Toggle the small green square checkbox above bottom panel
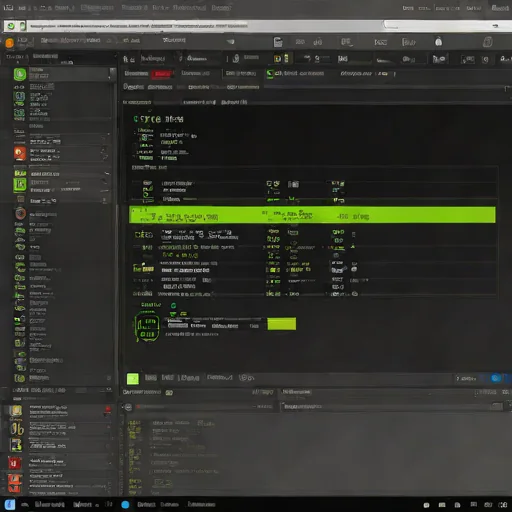The height and width of the screenshot is (512, 512). (x=133, y=379)
